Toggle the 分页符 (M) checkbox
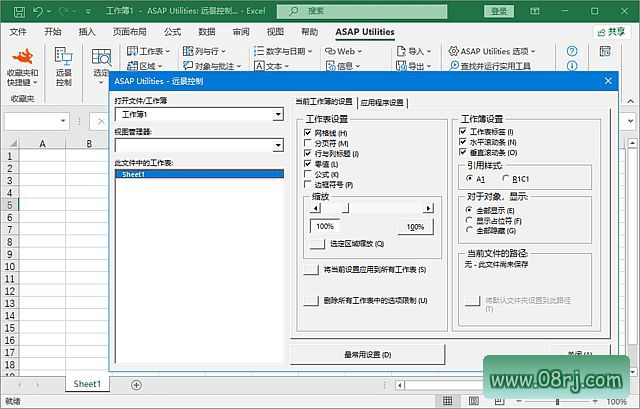 tap(308, 143)
